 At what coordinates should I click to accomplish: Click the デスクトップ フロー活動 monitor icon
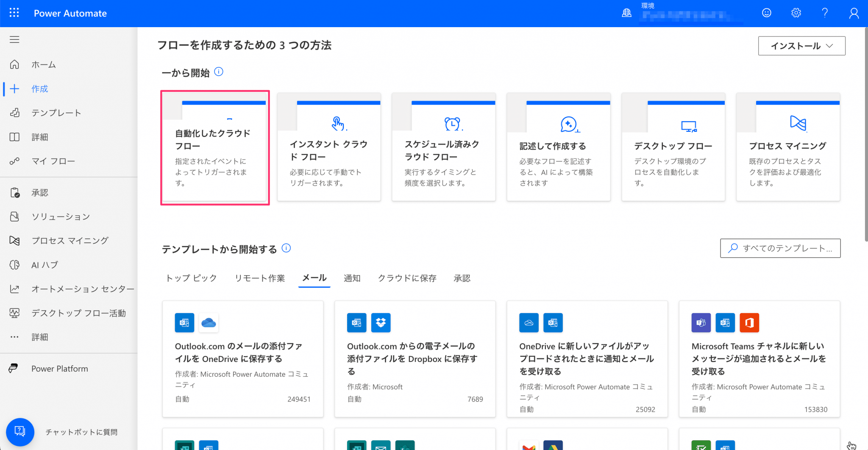[14, 313]
